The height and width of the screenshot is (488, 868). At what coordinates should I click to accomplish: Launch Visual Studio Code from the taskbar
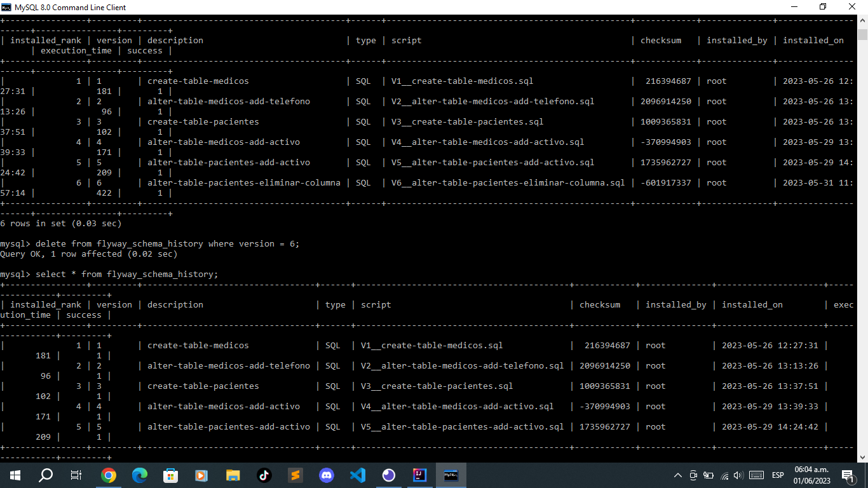[358, 475]
